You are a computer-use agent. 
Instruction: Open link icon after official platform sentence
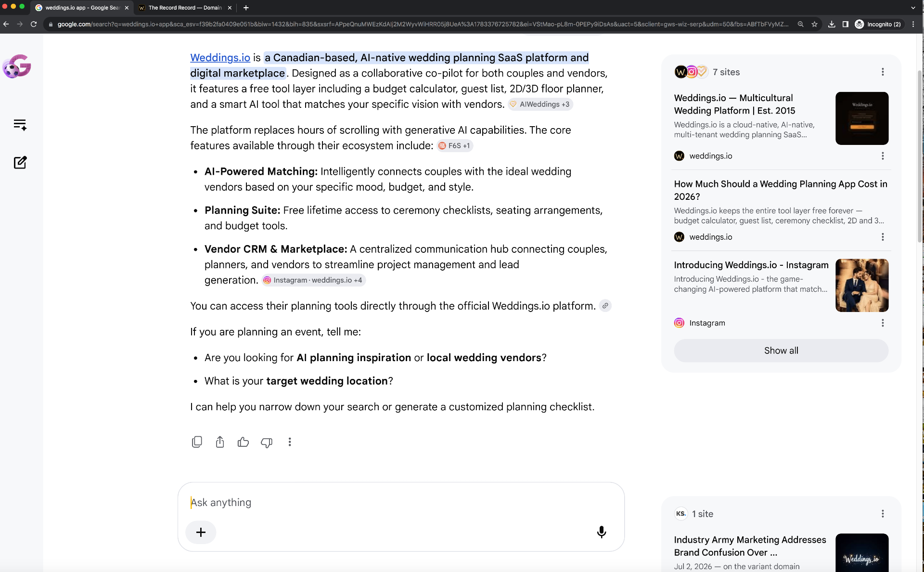coord(605,306)
